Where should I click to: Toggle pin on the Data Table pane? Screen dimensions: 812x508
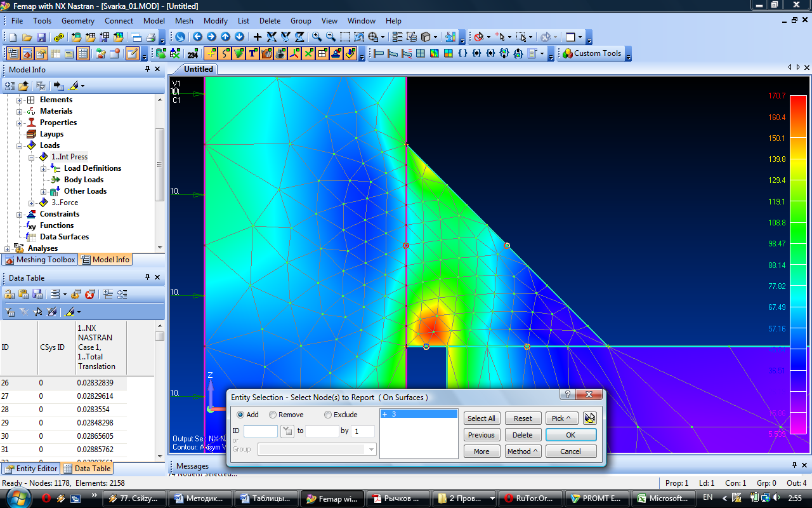point(148,277)
